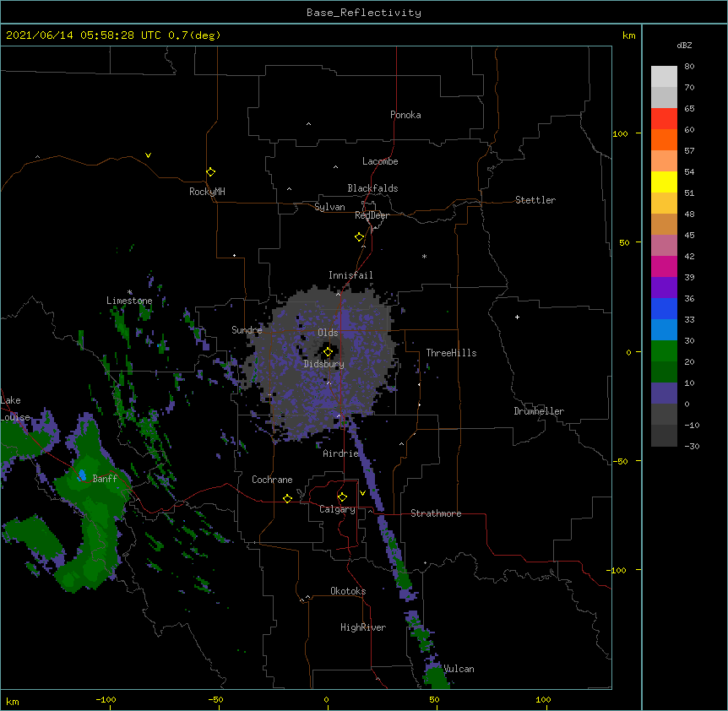Image resolution: width=728 pixels, height=711 pixels.
Task: Click the yellow diamond marker south of RedDeer
Action: pos(359,237)
